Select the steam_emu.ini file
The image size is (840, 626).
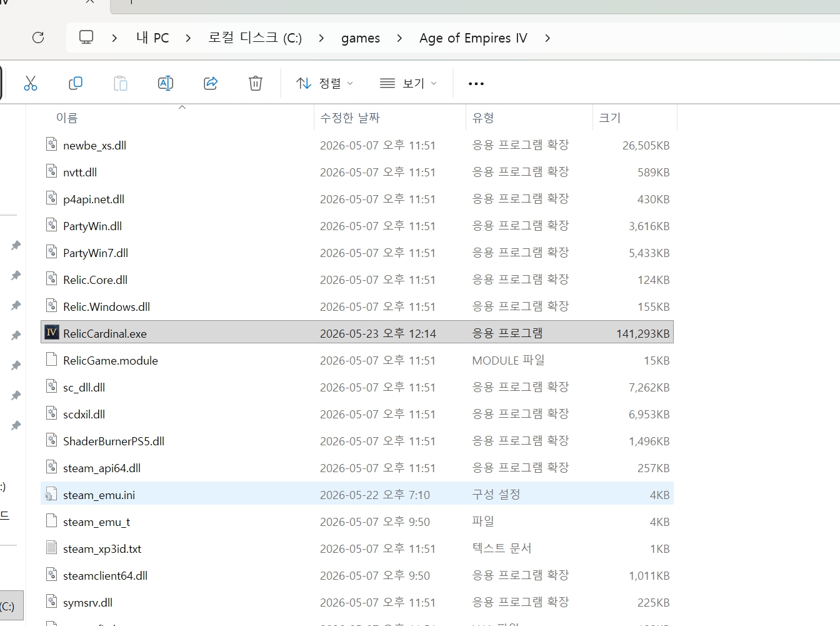click(357, 494)
